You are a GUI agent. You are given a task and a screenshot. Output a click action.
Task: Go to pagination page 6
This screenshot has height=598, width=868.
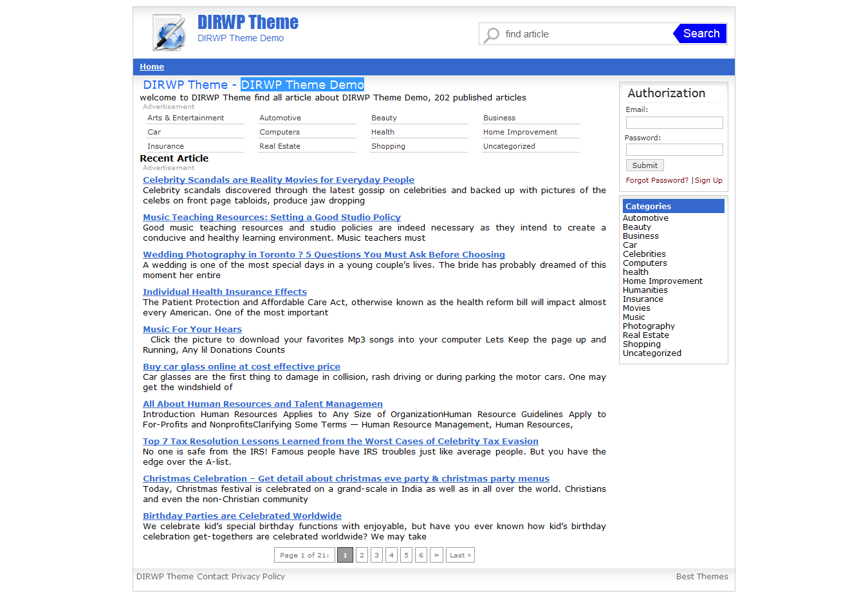[421, 555]
